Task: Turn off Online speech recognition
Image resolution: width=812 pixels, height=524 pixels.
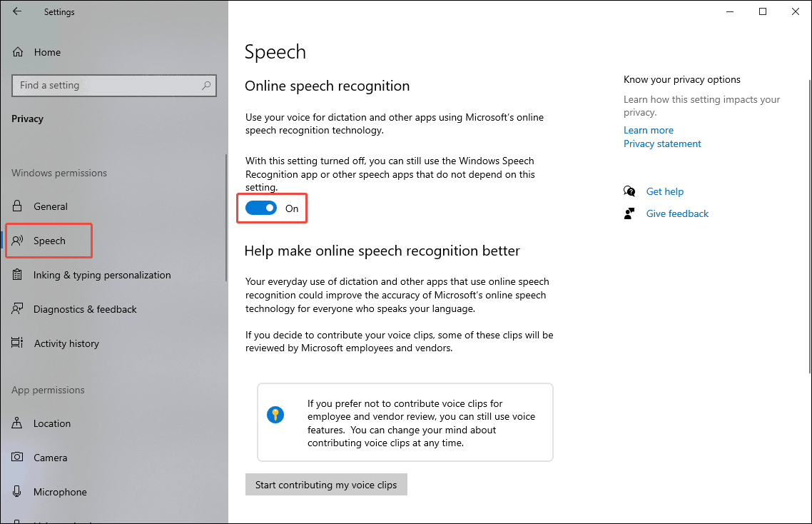Action: (261, 208)
